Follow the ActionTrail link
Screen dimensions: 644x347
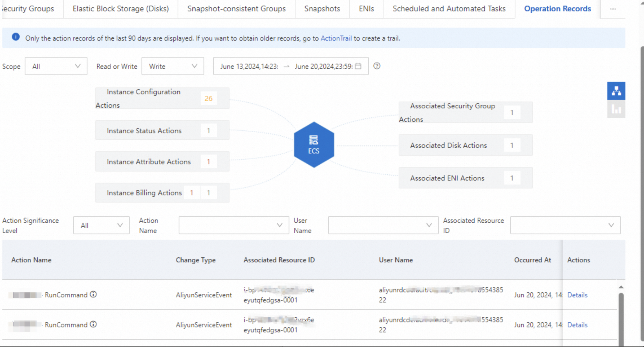pyautogui.click(x=336, y=38)
